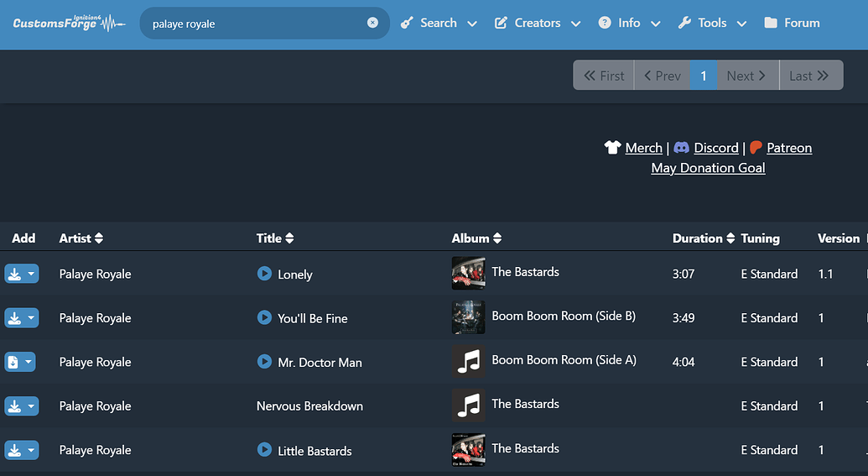Viewport: 868px width, 476px height.
Task: Sort songs by Duration column
Action: click(703, 238)
